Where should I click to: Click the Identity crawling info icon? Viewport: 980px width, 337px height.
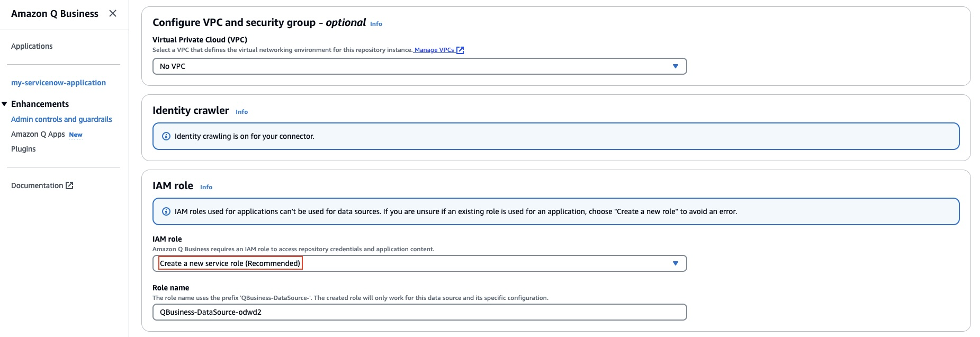(x=166, y=136)
